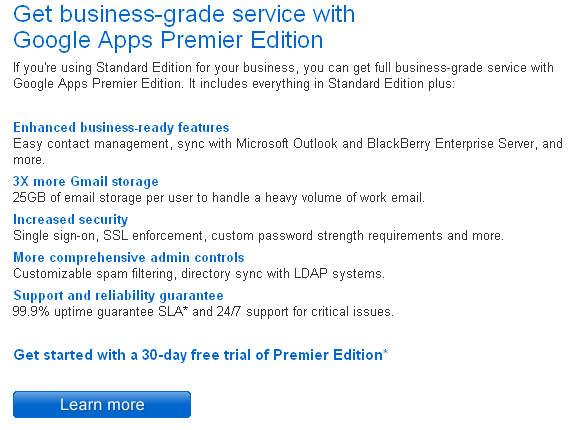572x430 pixels.
Task: Click the Google Apps Premier Edition title
Action: 184,27
